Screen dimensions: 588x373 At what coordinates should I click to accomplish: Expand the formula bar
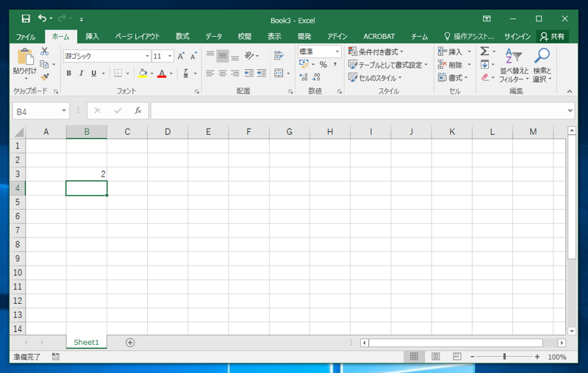point(570,110)
